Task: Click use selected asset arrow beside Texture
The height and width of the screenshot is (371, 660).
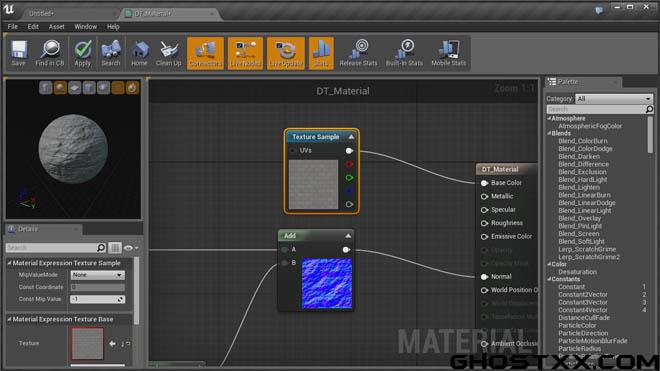Action: pos(112,344)
